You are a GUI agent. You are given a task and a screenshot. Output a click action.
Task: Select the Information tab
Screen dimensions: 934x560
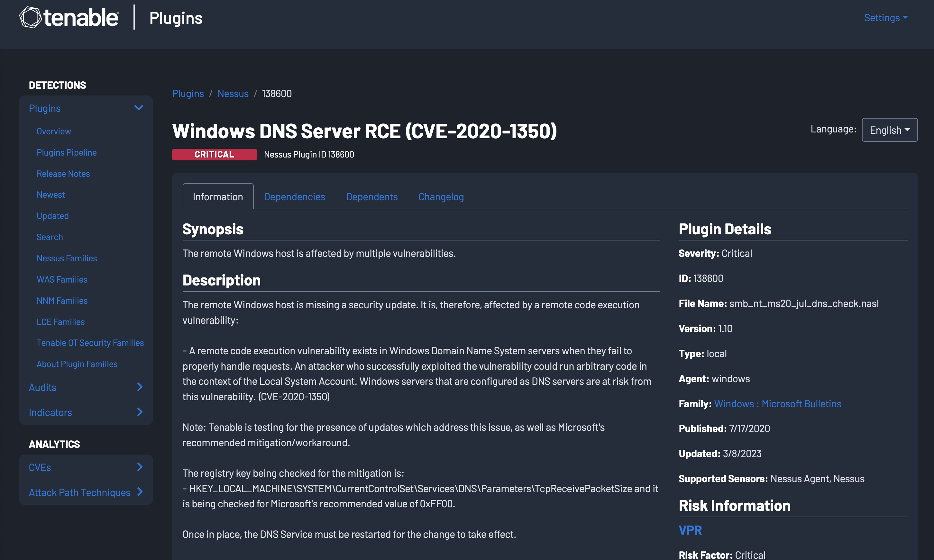coord(218,197)
